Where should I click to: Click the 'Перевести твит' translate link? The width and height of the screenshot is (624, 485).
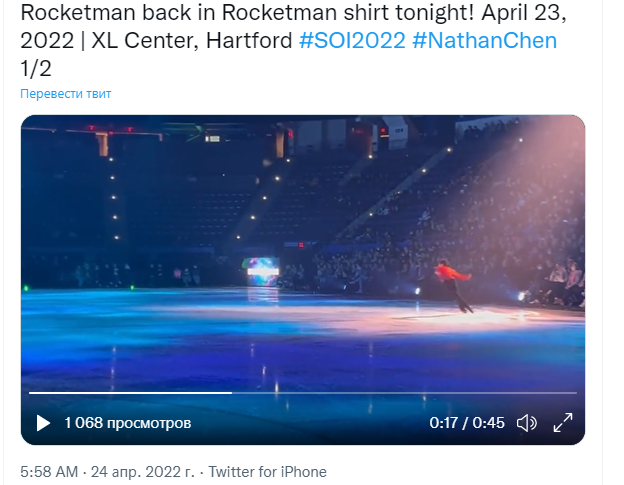(x=66, y=94)
